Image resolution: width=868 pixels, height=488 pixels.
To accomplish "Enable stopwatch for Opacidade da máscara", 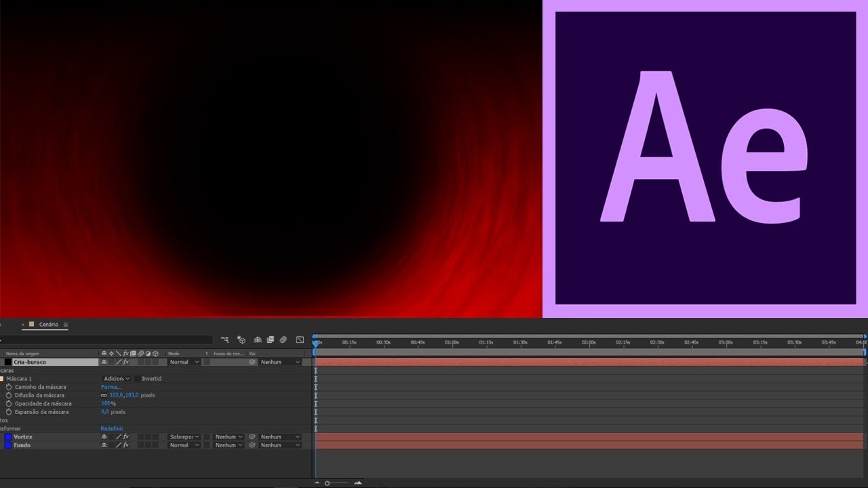I will (9, 404).
